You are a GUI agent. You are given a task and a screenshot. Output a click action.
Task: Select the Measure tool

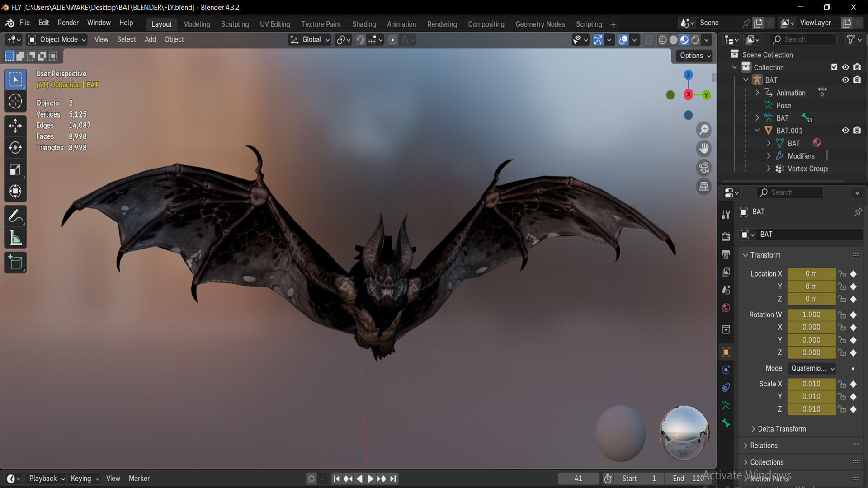[15, 238]
